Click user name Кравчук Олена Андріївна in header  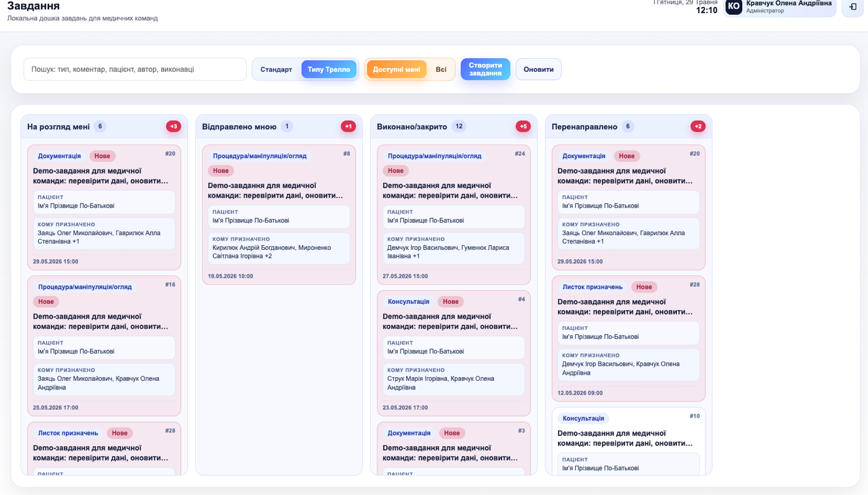789,3
